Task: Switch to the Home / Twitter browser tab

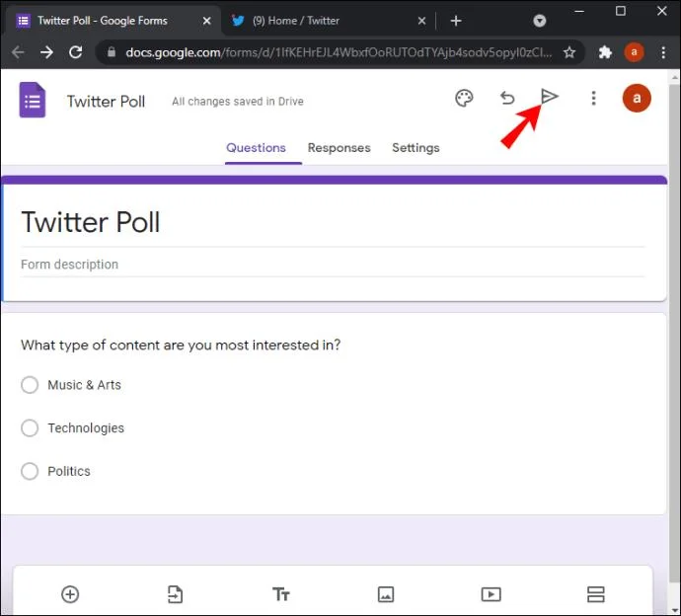Action: (328, 21)
